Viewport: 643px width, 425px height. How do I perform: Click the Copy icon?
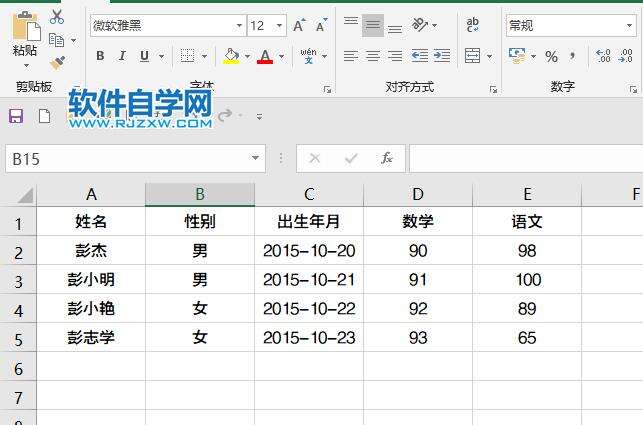coord(56,40)
